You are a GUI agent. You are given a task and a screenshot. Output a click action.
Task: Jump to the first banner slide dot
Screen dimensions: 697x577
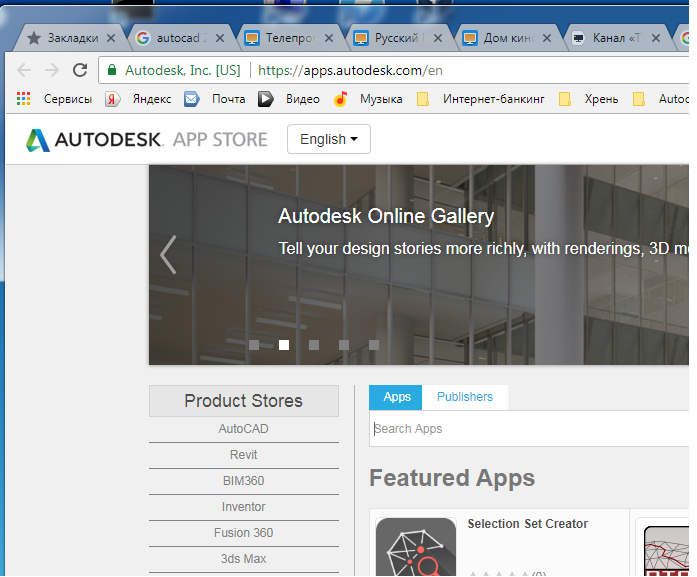(x=254, y=345)
